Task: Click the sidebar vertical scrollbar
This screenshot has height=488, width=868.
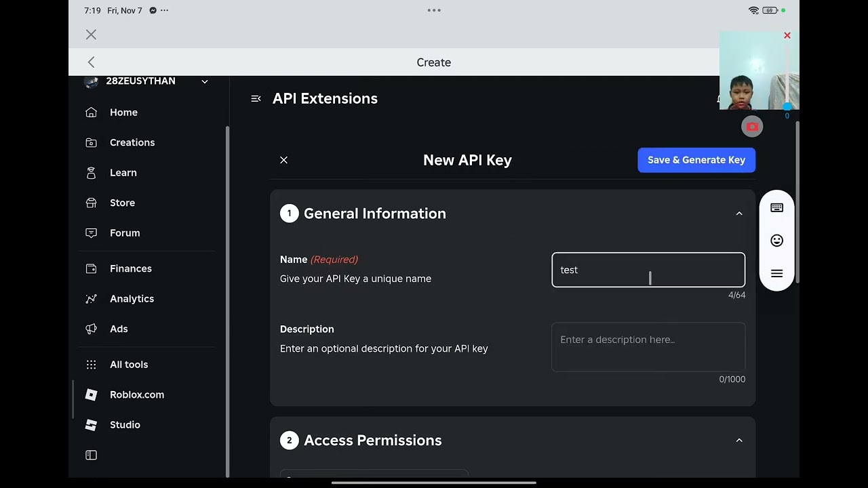Action: pyautogui.click(x=227, y=302)
